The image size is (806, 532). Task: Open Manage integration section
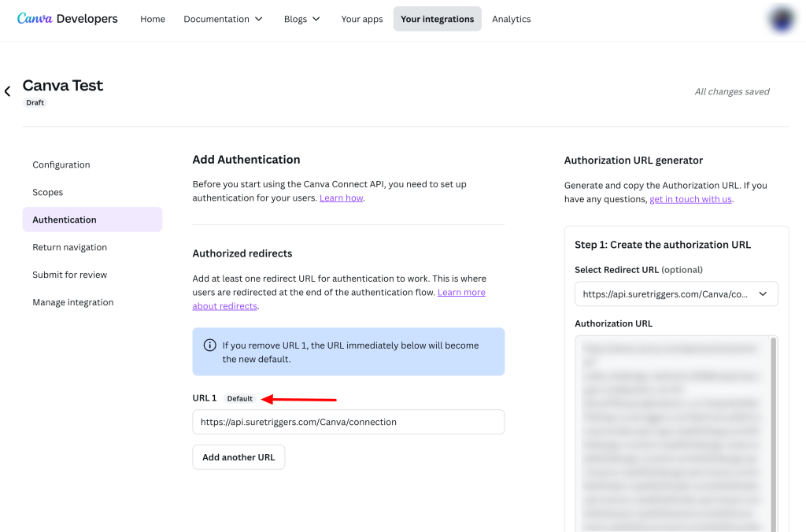(73, 302)
